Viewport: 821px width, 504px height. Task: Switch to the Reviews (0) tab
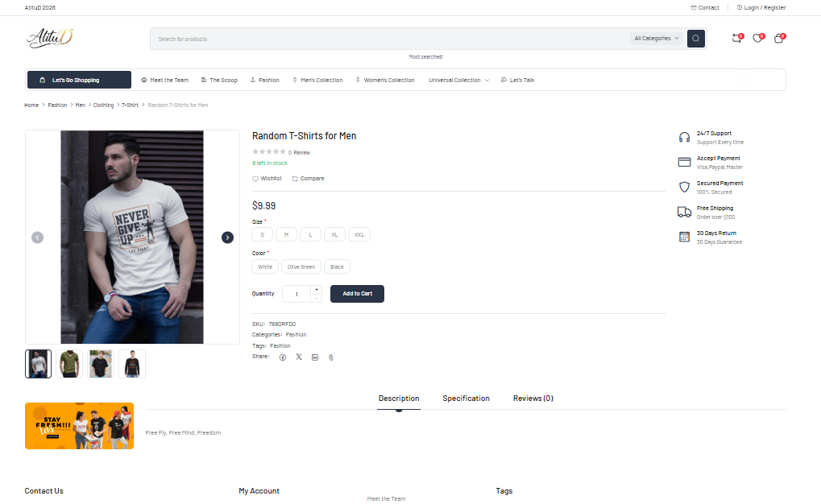(x=533, y=399)
